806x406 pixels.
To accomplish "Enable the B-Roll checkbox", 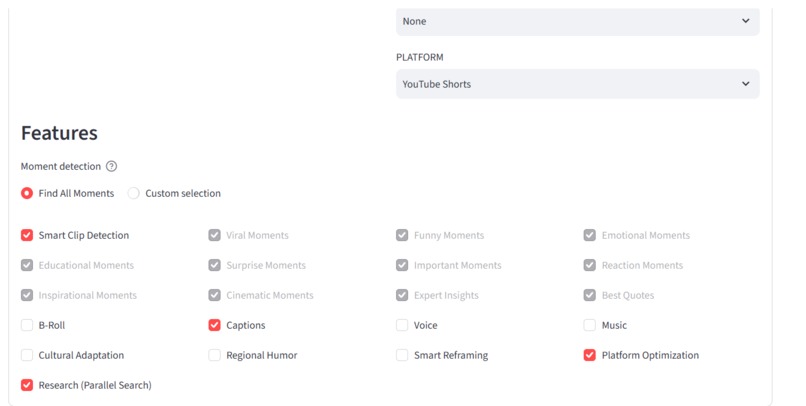I will point(27,325).
